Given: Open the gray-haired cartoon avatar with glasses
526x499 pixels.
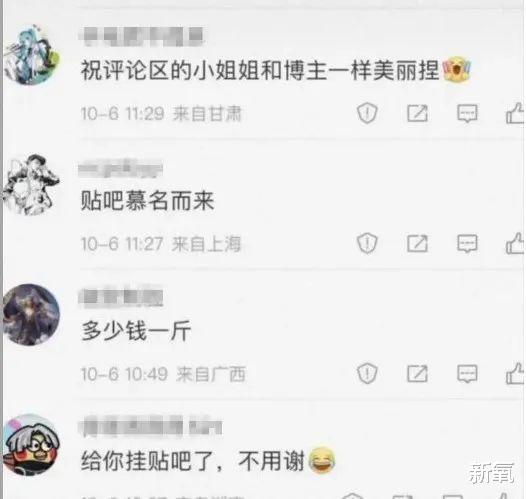Looking at the screenshot, I should coord(31,445).
